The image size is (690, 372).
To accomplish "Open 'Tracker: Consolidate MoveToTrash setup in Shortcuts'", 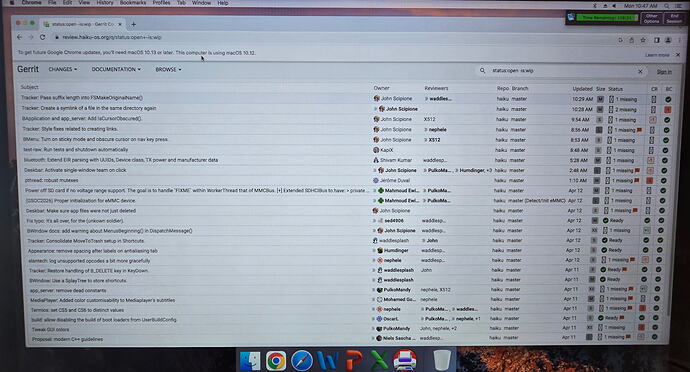I will pyautogui.click(x=86, y=241).
